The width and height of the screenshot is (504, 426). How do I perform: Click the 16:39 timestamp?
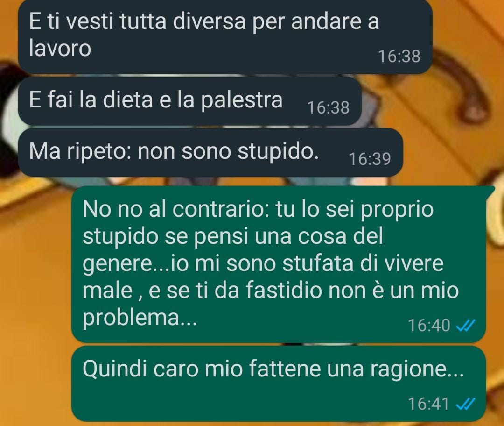(370, 159)
